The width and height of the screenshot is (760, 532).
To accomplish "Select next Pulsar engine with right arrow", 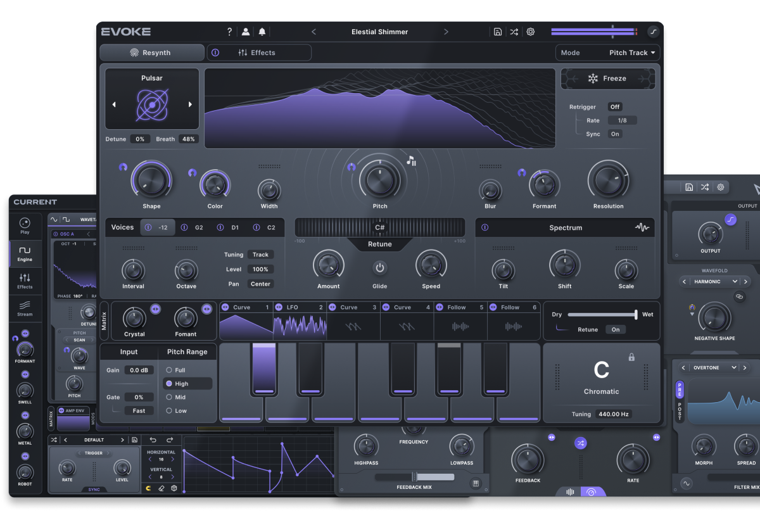I will (190, 104).
